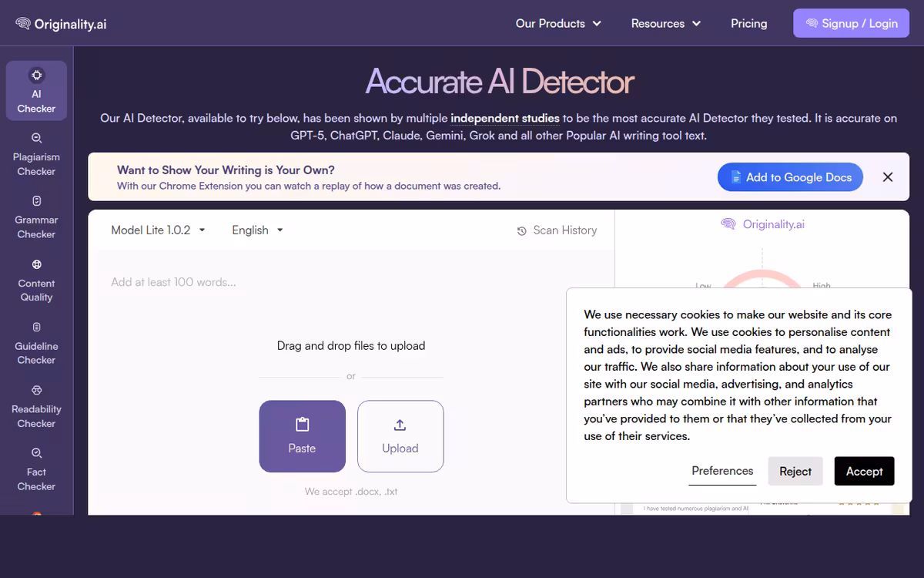924x578 pixels.
Task: Click the 'Accurate AI Detector' heading
Action: click(x=500, y=82)
